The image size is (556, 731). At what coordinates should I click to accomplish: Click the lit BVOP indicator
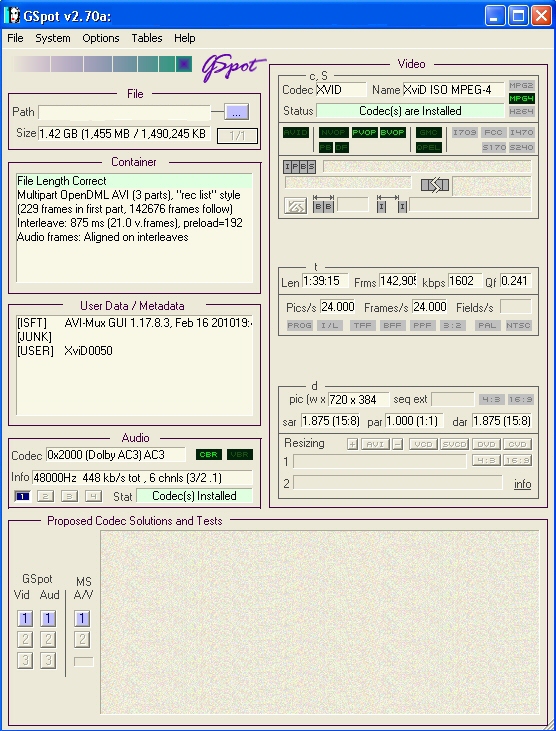393,133
